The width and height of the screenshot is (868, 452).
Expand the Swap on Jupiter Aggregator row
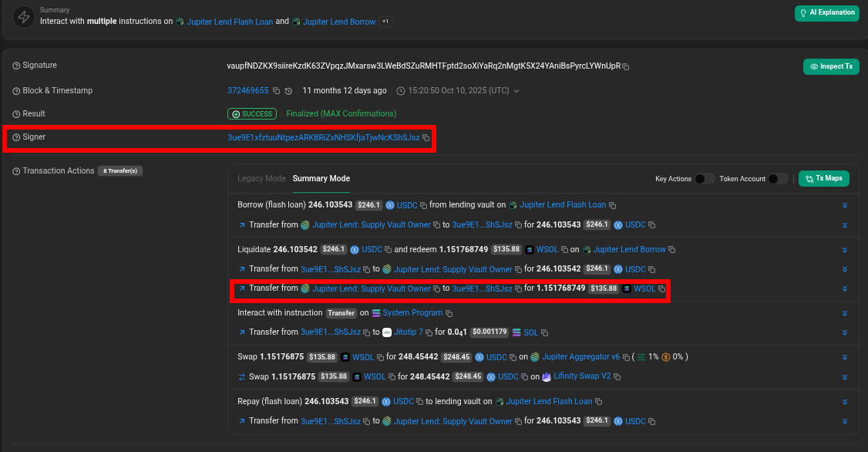[845, 357]
